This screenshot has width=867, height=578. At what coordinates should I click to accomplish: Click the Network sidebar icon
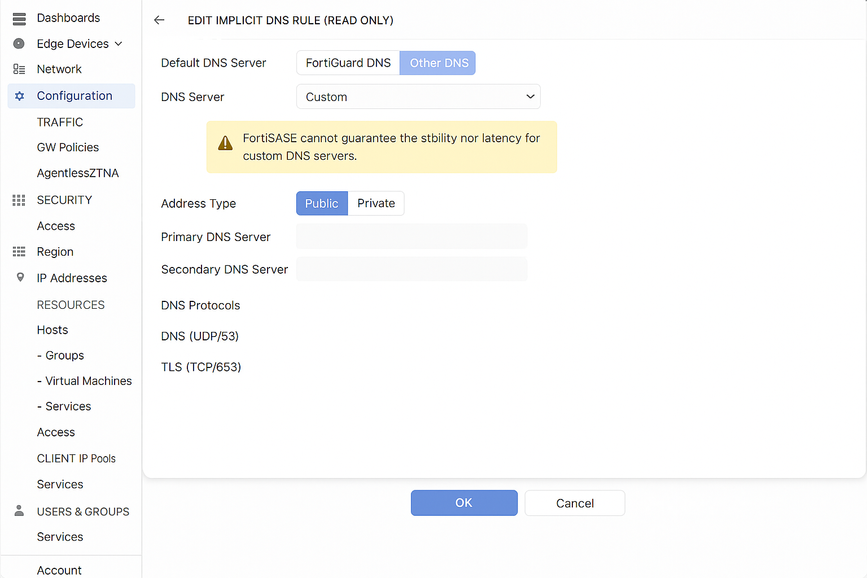pos(19,69)
